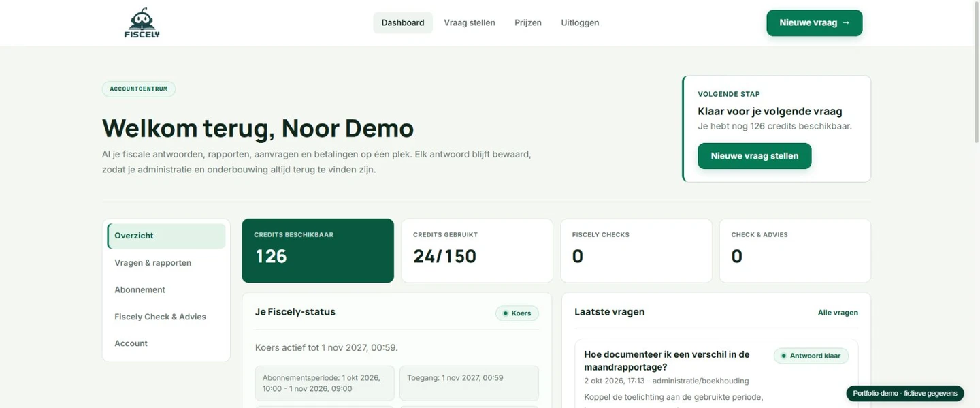
Task: Click 'Je hebt nog 126 credits beschikbaar.'
Action: (775, 126)
